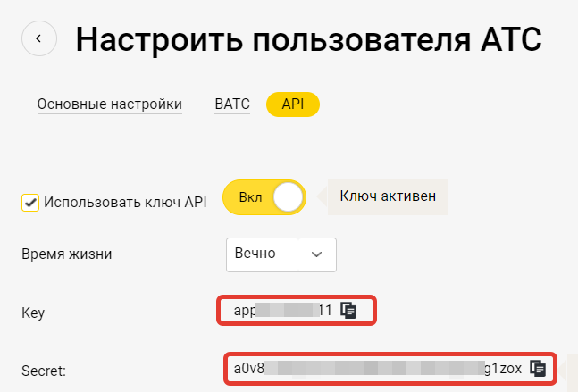The width and height of the screenshot is (578, 392).
Task: Open the 'Вечно' lifetime dropdown
Action: pyautogui.click(x=281, y=254)
